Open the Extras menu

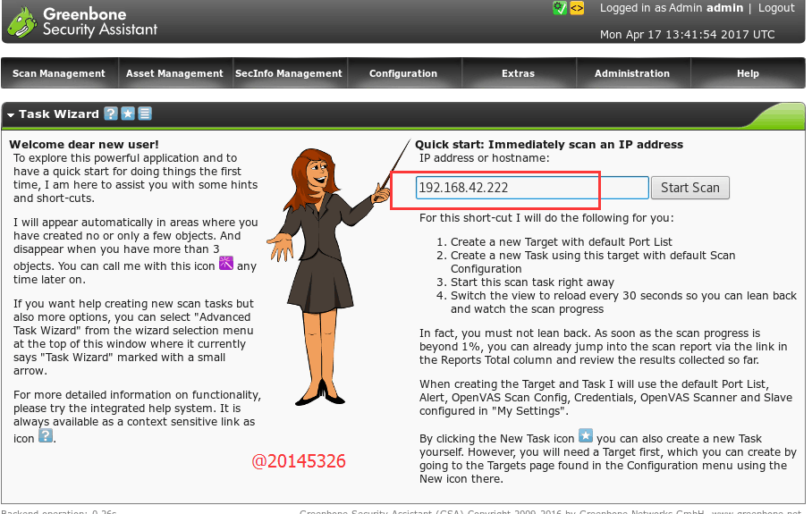click(519, 73)
